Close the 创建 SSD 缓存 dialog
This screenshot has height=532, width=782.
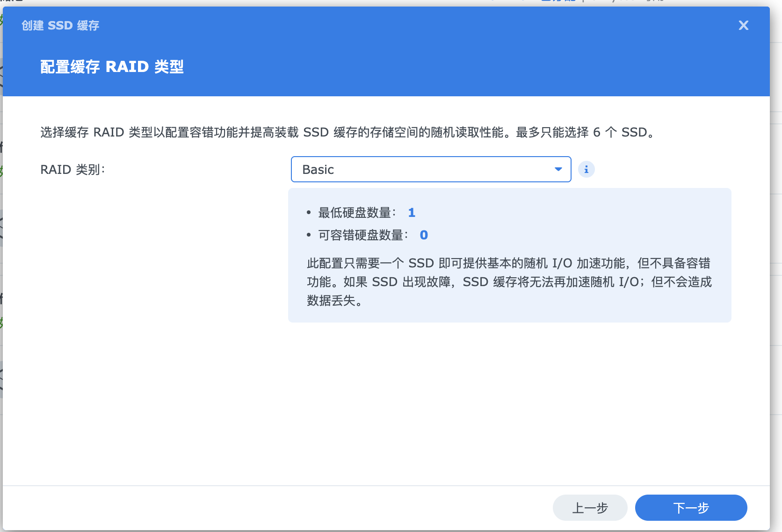(743, 25)
